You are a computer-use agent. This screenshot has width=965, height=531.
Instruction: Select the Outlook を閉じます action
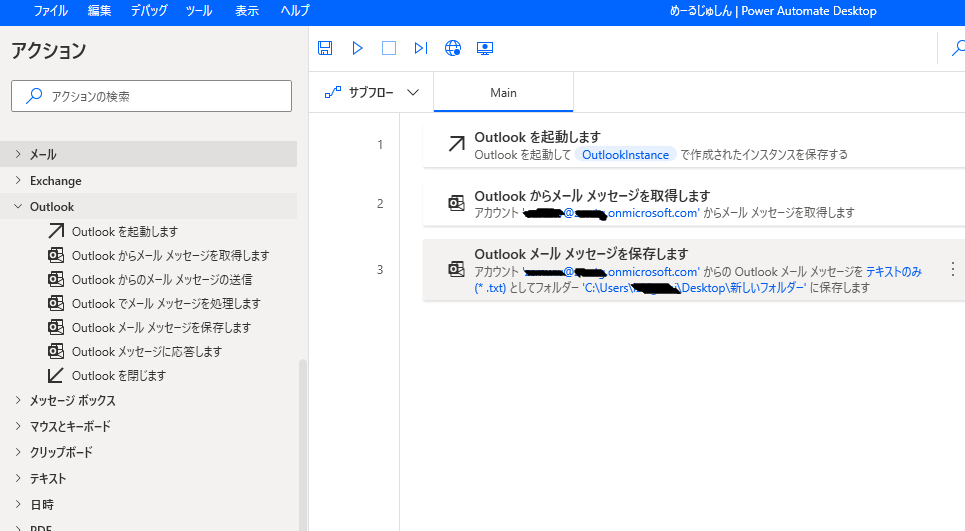(118, 376)
